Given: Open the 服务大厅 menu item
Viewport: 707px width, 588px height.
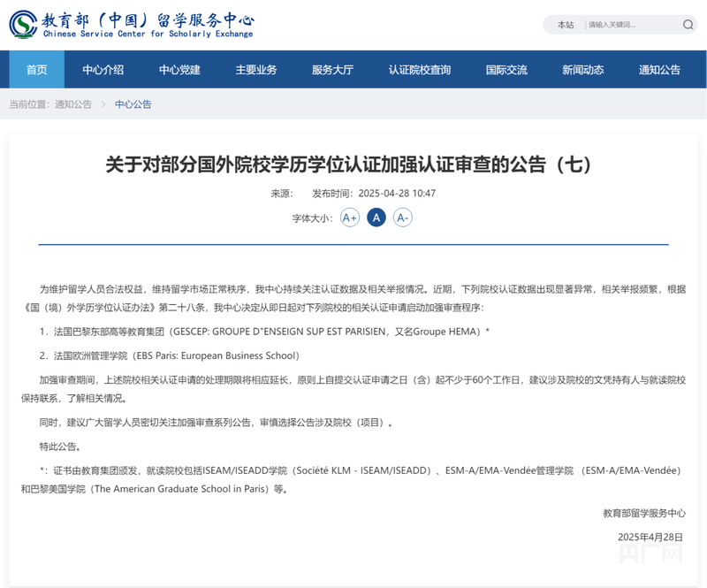Looking at the screenshot, I should click(x=333, y=70).
